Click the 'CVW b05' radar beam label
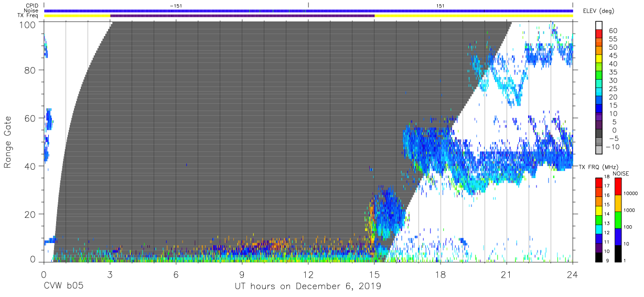This screenshot has width=644, height=297. (63, 287)
